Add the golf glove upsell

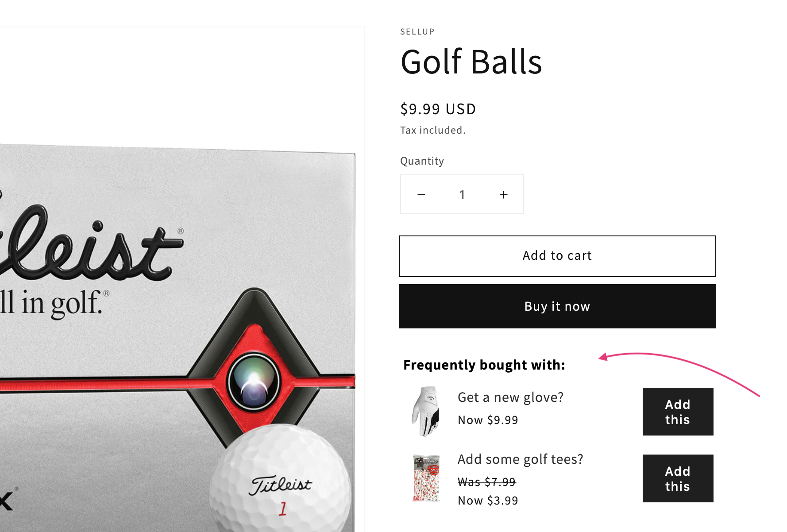pos(678,412)
